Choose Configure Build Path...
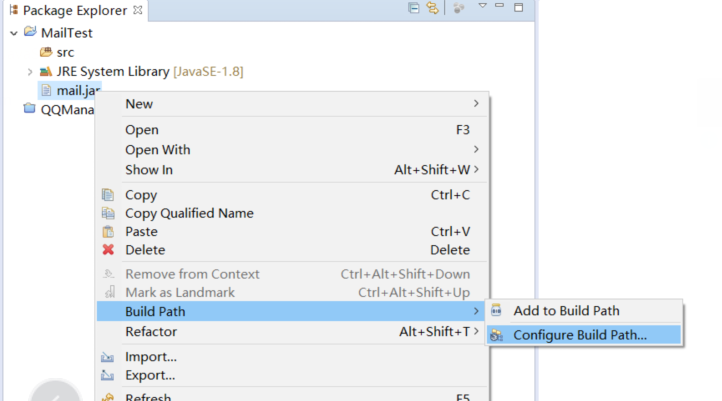This screenshot has width=722, height=401. point(584,335)
